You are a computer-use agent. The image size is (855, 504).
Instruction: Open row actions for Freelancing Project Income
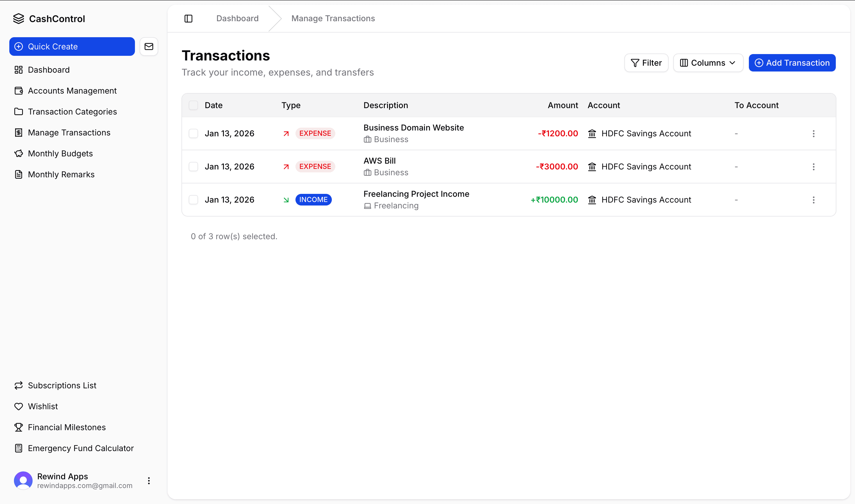pos(813,200)
